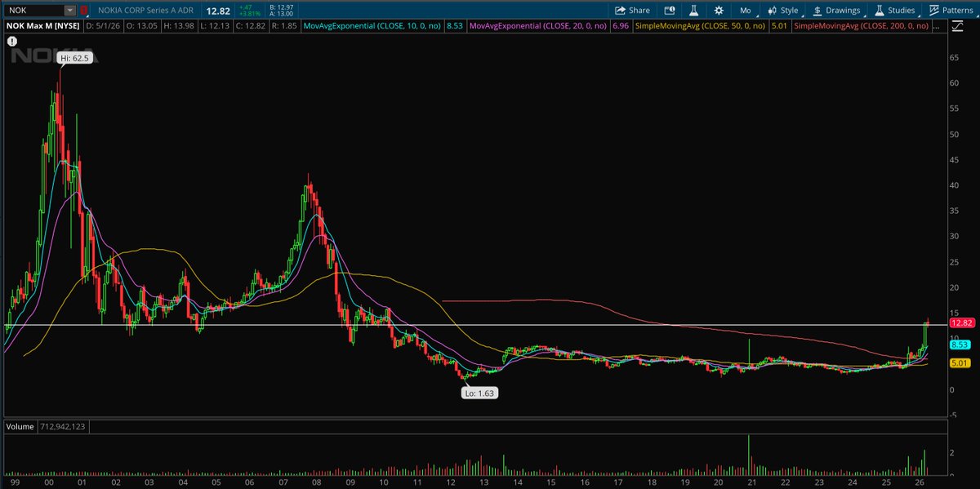980x489 pixels.
Task: Open the Studies menu
Action: point(894,11)
